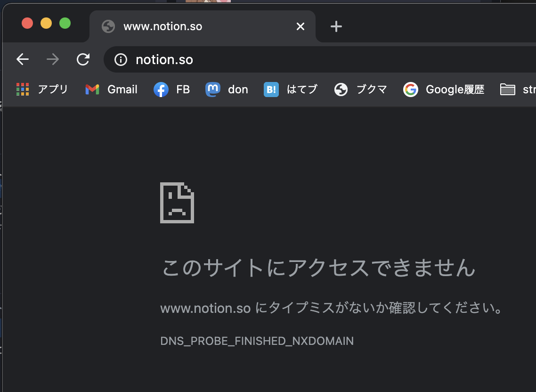Focus the notion.so address bar
This screenshot has height=392, width=536.
320,59
